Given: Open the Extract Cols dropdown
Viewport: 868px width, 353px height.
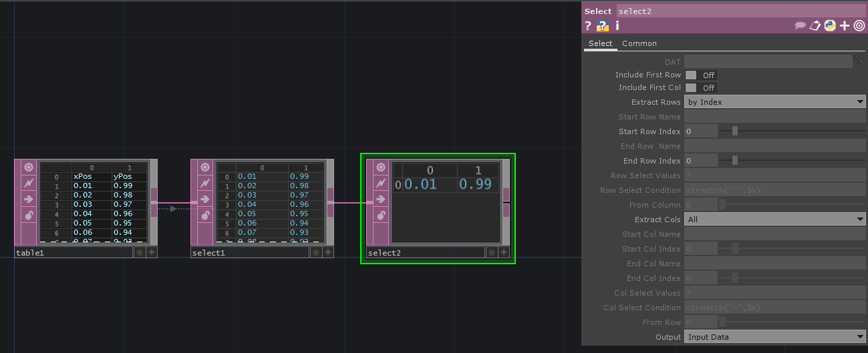Looking at the screenshot, I should [x=775, y=220].
